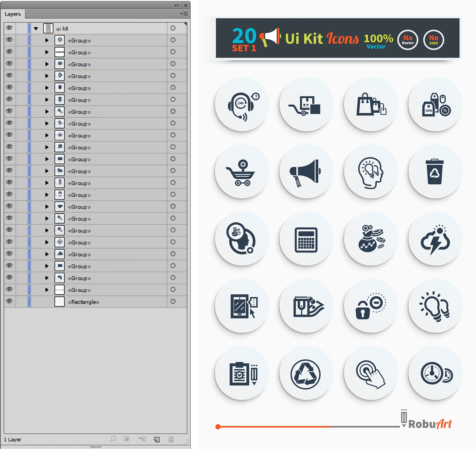Click Make/Release Clipping Mask icon
Screen dimensions: 476x449
point(127,439)
